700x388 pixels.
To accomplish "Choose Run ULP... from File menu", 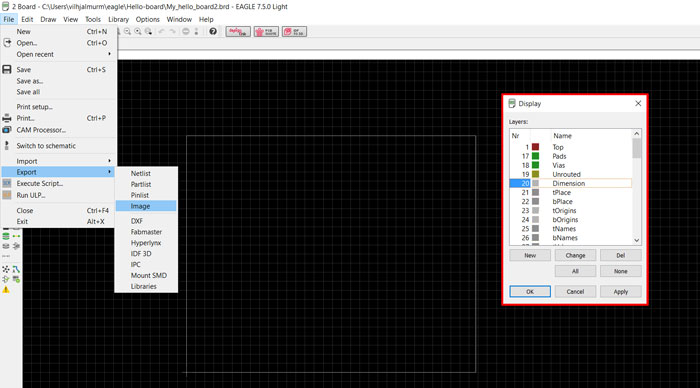I will click(58, 195).
